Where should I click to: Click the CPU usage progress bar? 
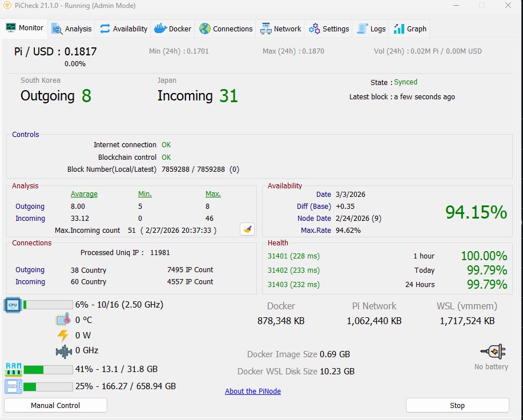[48, 305]
